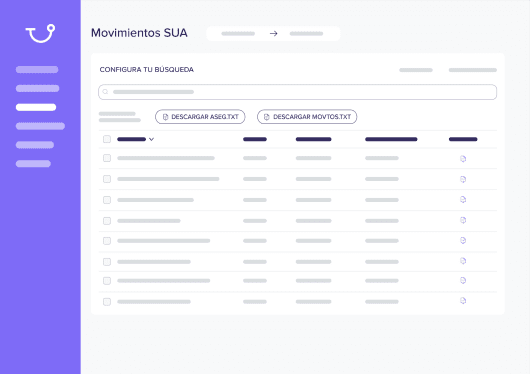Check the checkbox of the fourth table row

(x=107, y=221)
